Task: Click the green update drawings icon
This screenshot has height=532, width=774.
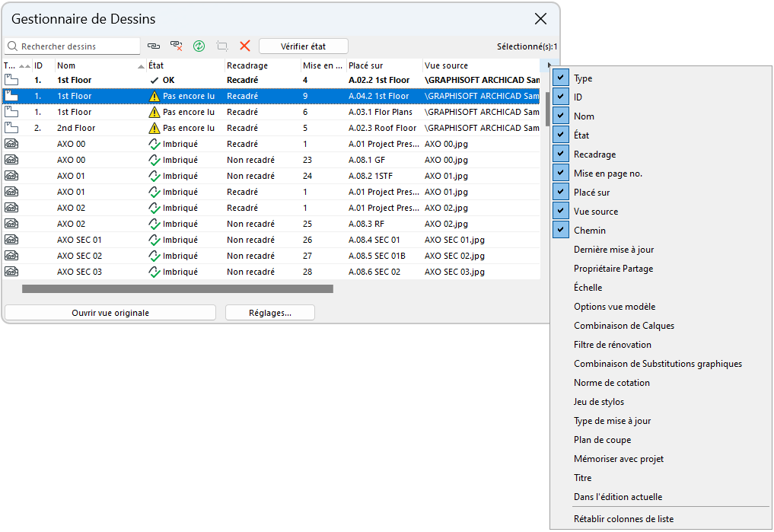Action: pos(199,46)
